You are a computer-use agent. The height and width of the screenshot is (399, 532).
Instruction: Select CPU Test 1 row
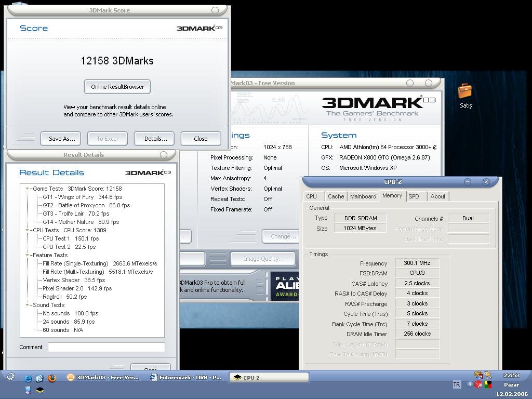coord(71,238)
